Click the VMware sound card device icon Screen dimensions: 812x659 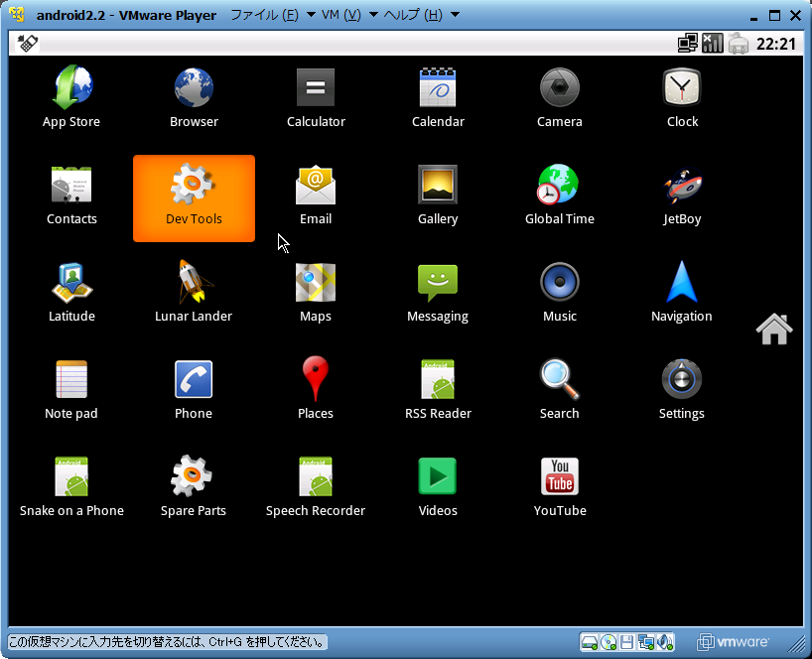point(665,642)
